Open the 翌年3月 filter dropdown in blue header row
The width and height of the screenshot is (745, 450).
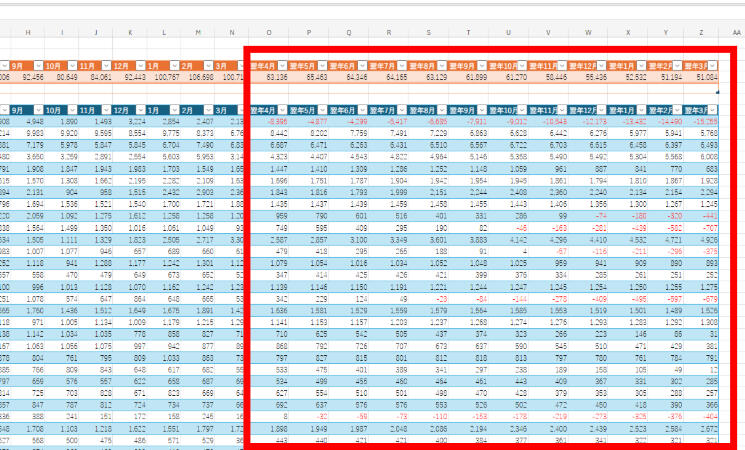(x=712, y=110)
